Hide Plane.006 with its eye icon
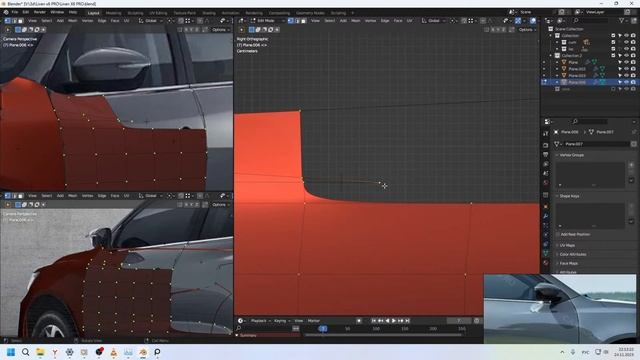 coord(627,82)
